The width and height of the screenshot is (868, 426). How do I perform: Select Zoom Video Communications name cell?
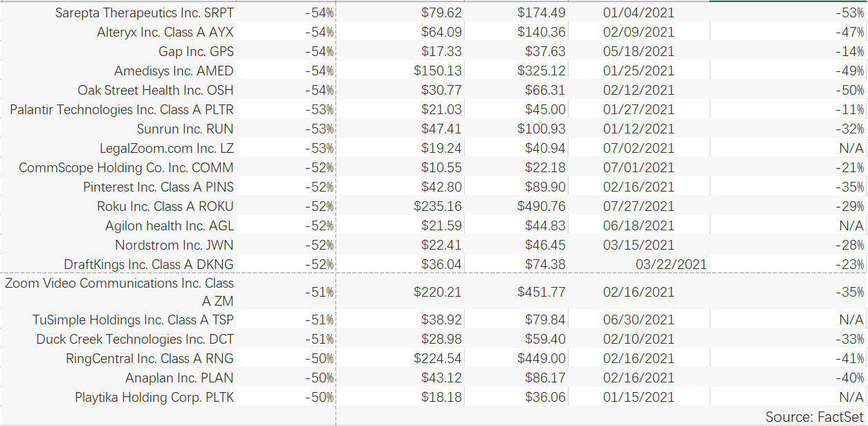119,292
